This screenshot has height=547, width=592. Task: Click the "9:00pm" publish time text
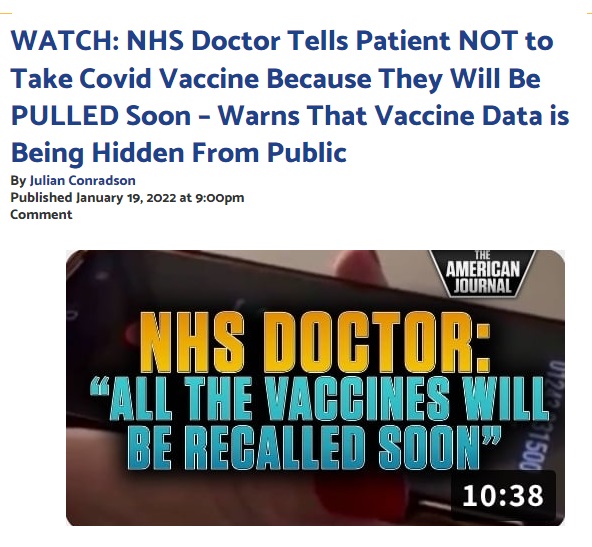[x=220, y=198]
